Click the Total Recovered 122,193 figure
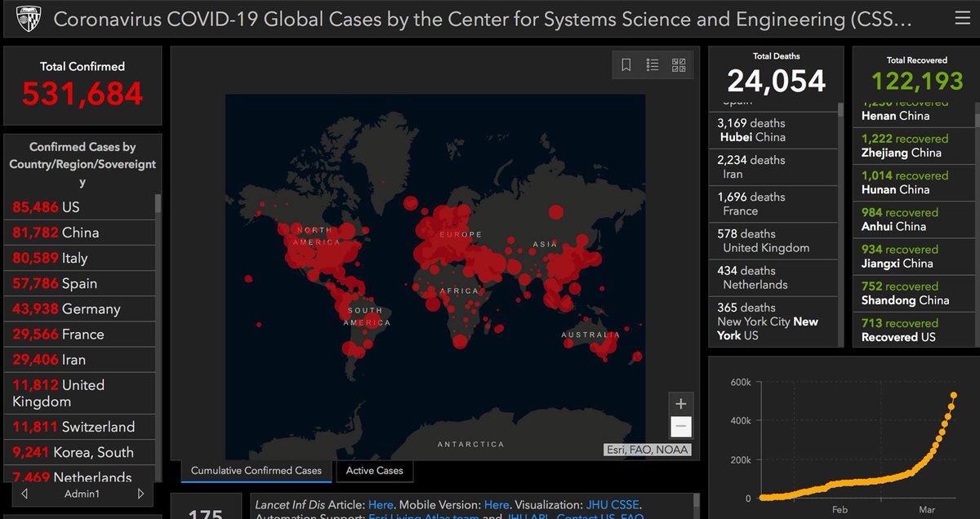This screenshot has height=519, width=980. tap(917, 81)
